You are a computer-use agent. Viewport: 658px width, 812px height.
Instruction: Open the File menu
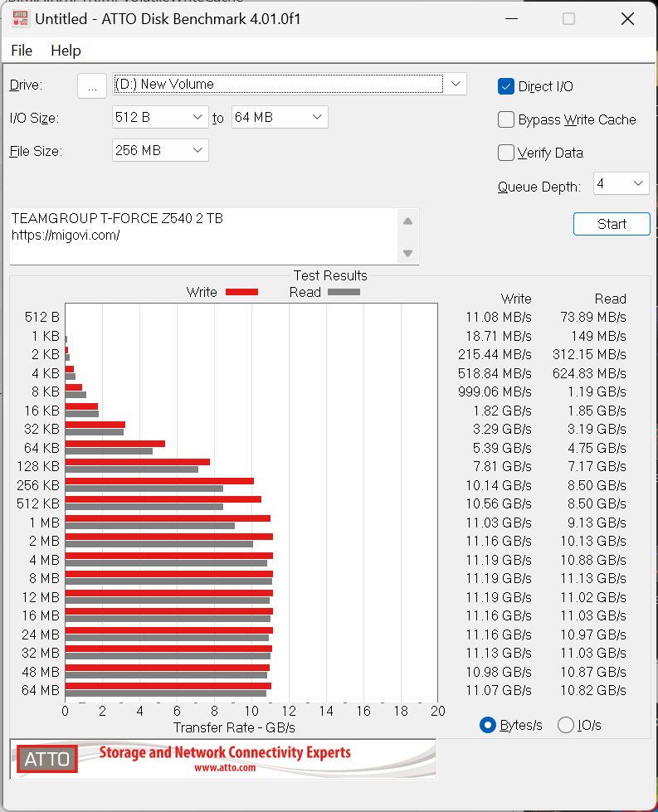click(22, 51)
